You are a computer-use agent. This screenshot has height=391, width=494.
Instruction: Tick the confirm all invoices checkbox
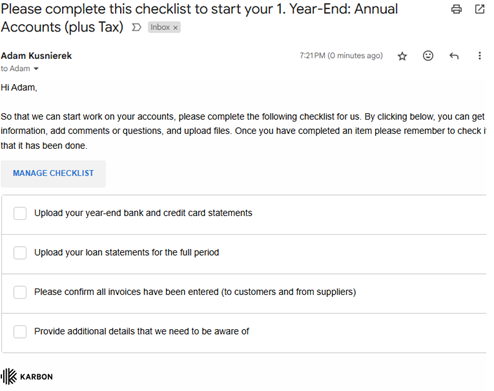click(x=20, y=292)
